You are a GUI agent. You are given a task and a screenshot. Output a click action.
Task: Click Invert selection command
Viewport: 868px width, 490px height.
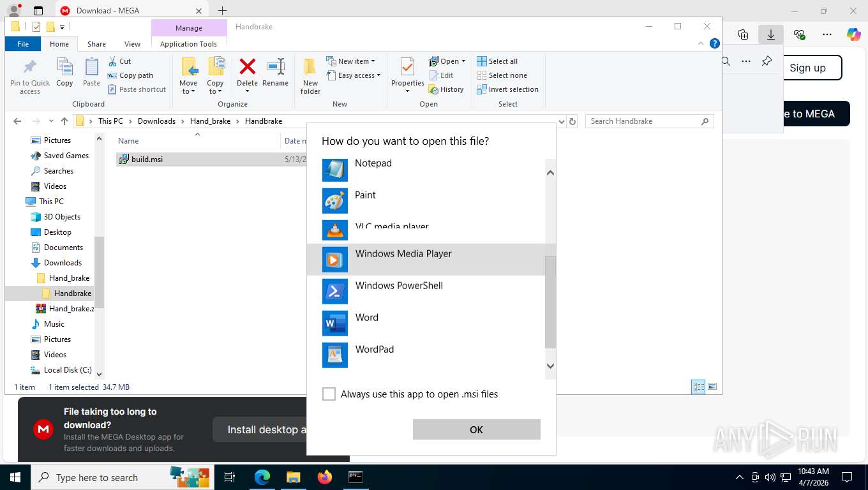[507, 89]
